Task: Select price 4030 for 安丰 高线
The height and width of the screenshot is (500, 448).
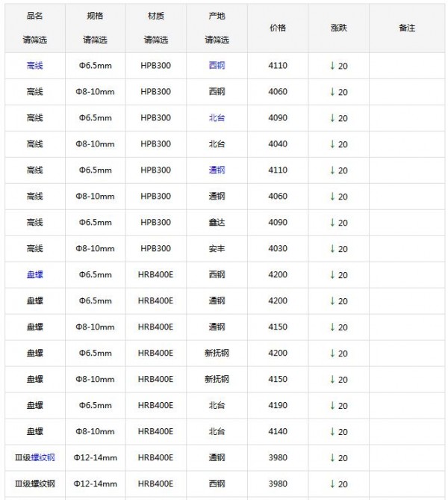Action: [278, 249]
